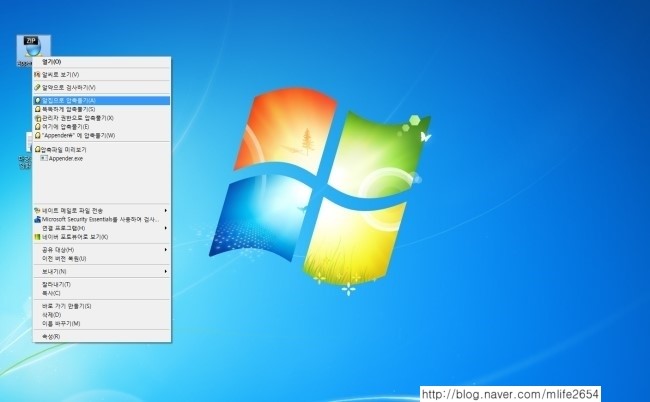Click 복사(C) copy entry

102,293
